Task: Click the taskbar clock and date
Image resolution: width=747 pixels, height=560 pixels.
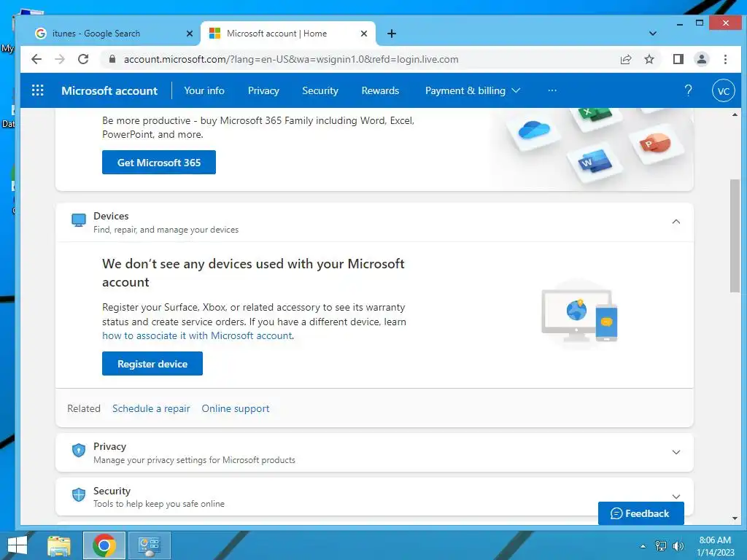Action: (715, 546)
